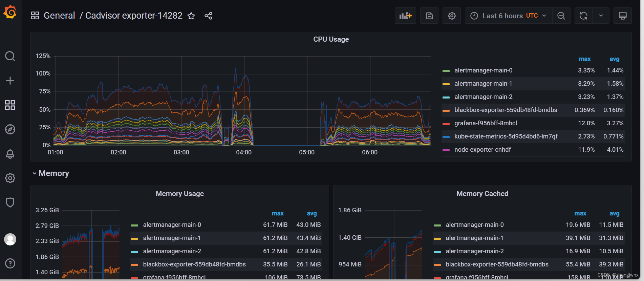
Task: Toggle kube-state-metrics series in CPU Usage
Action: [506, 136]
